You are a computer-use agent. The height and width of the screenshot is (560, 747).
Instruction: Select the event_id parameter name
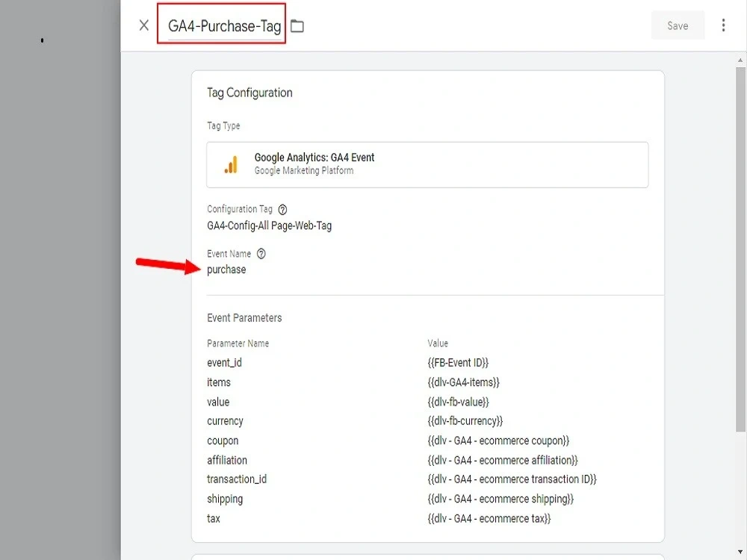[224, 363]
